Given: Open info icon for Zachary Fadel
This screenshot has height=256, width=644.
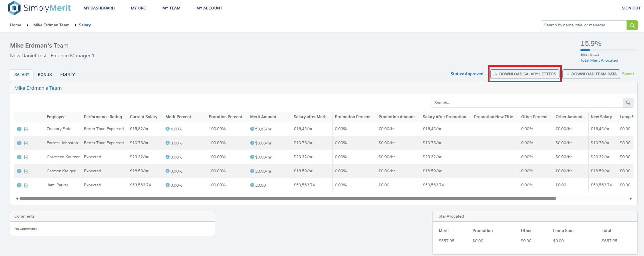Looking at the screenshot, I should click(19, 129).
